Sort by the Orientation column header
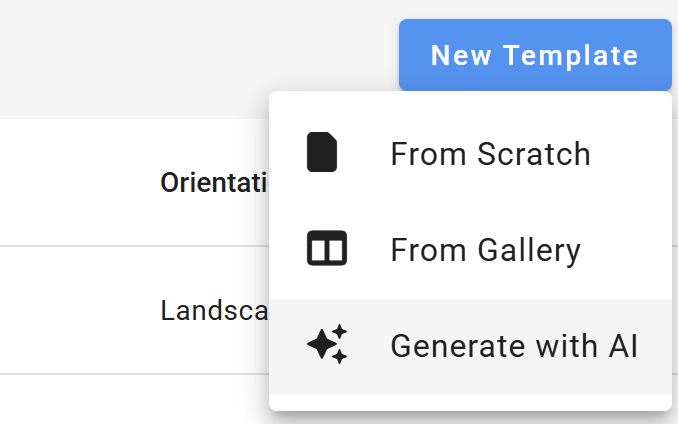The image size is (678, 424). click(x=214, y=183)
